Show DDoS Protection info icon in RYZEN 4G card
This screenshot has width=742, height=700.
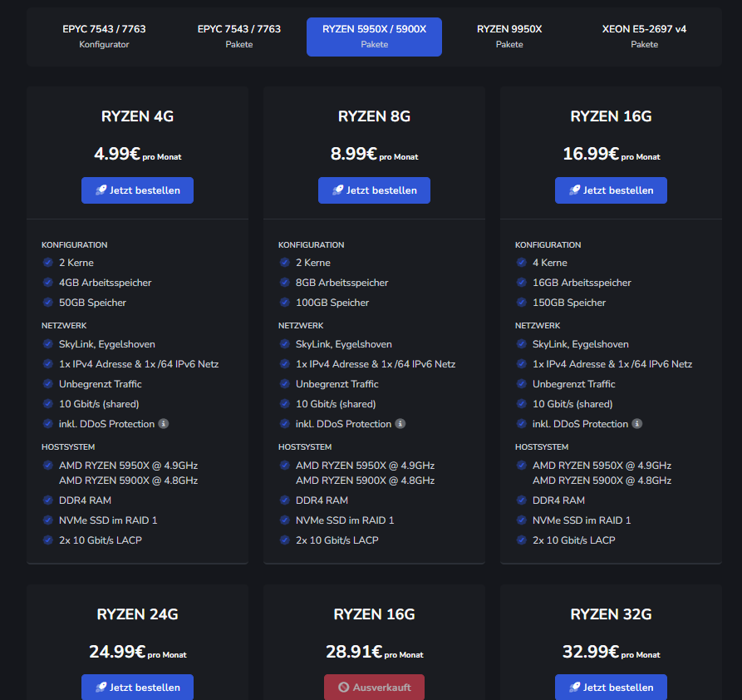(x=163, y=424)
